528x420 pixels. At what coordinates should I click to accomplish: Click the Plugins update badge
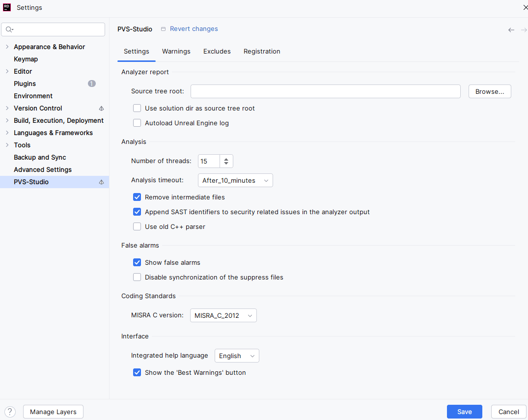click(92, 84)
